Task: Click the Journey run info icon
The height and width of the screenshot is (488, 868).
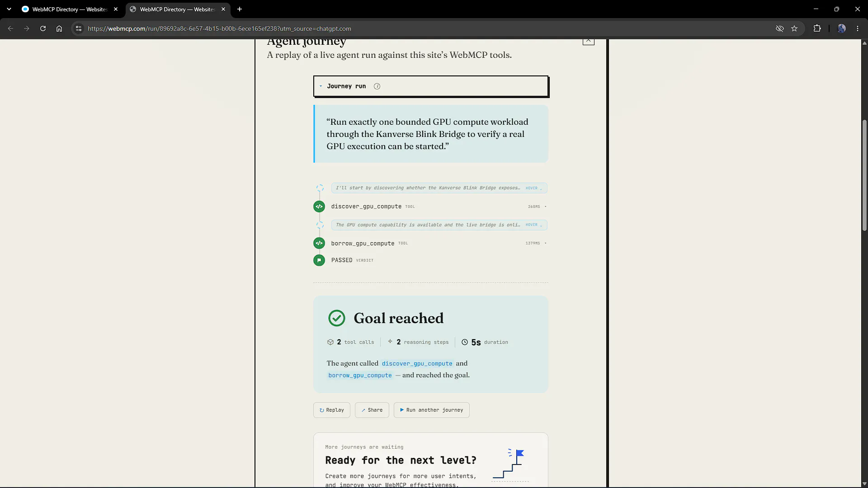Action: [x=377, y=86]
